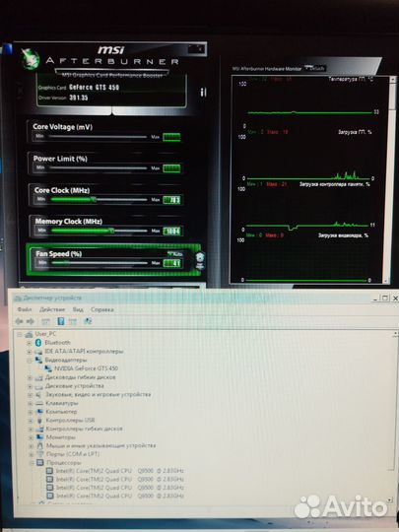Image resolution: width=399 pixels, height=532 pixels.
Task: Click the Мыши и иные указывающие устройства icon
Action: coord(40,445)
